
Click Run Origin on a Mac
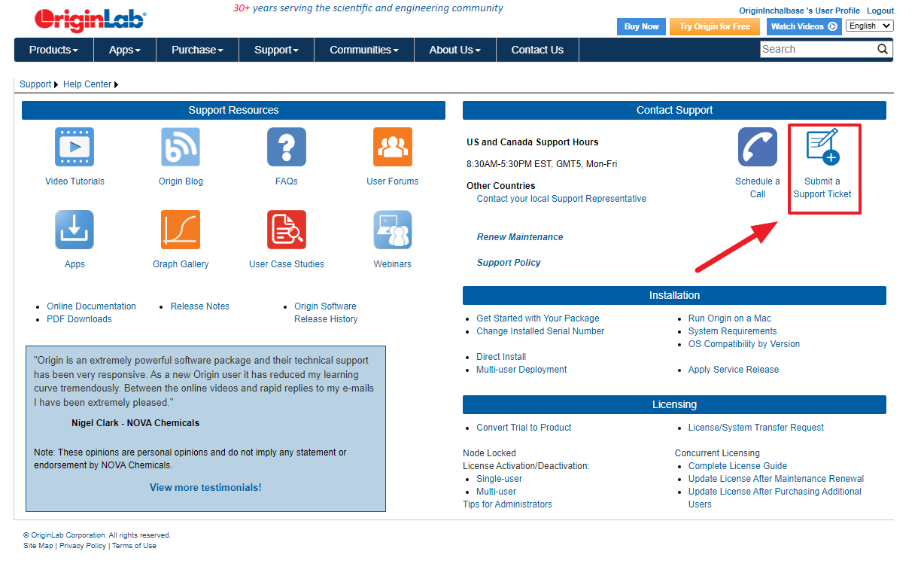click(x=730, y=318)
